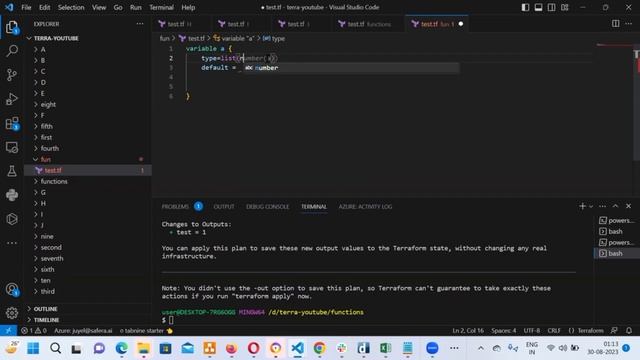640x360 pixels.
Task: Open AZURE: ACTIVITY LOG tab
Action: 365,207
